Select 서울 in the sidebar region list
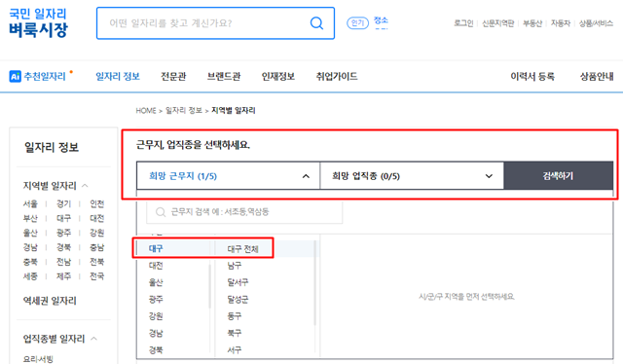The image size is (623, 364). (30, 203)
